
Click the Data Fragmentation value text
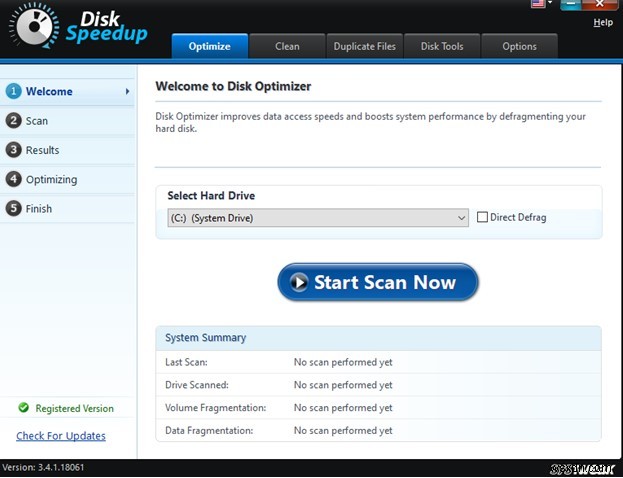click(343, 430)
